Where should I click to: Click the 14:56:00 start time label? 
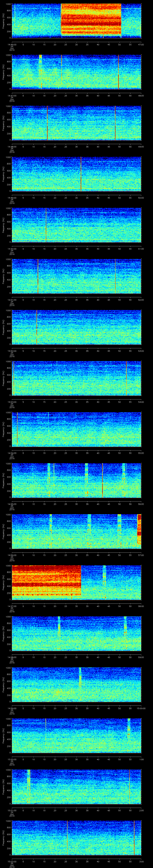[12, 555]
